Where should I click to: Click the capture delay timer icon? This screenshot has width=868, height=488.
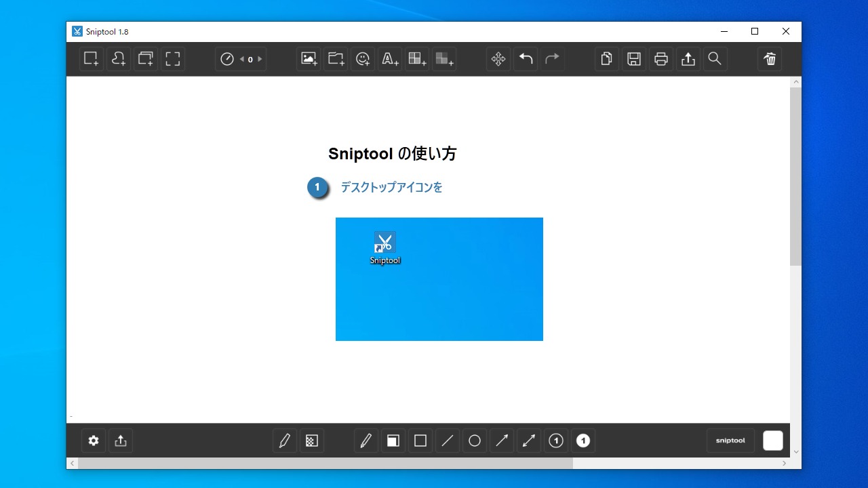click(x=227, y=59)
